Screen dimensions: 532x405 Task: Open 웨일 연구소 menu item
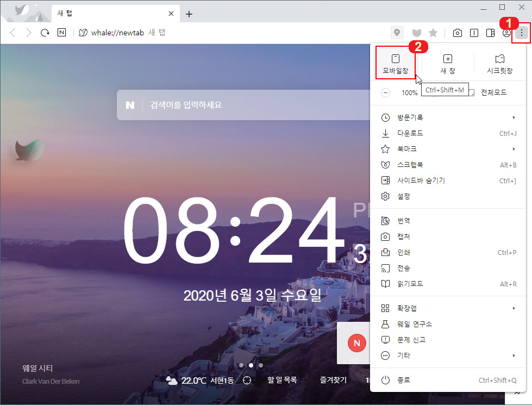click(448, 324)
